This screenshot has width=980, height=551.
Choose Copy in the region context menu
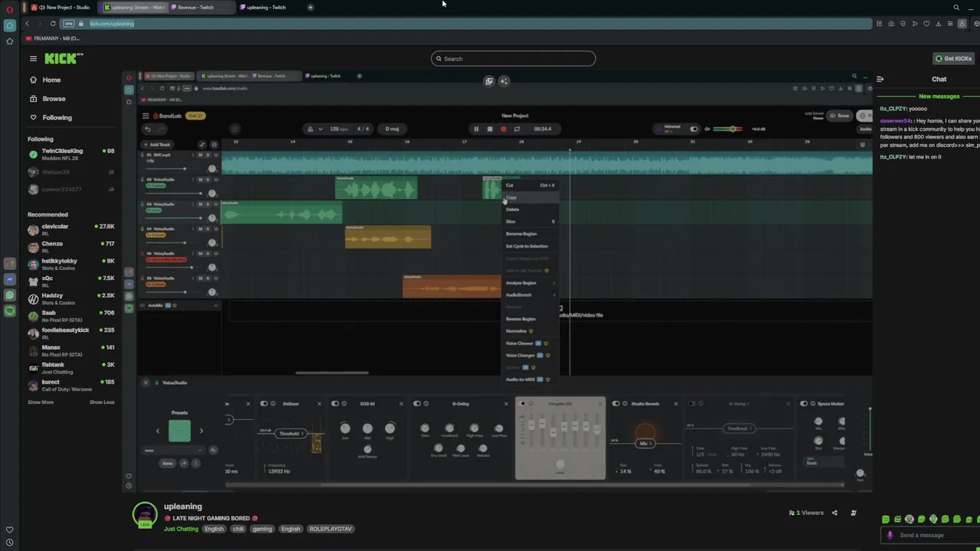pos(531,197)
